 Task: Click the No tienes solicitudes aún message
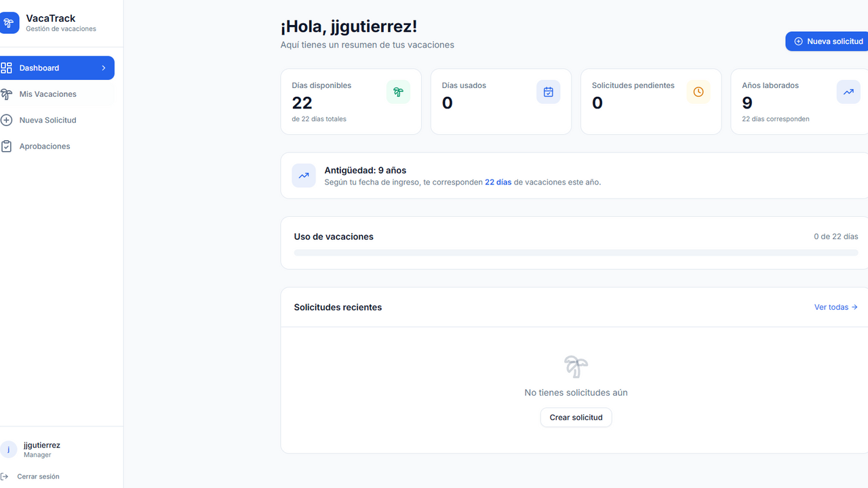(576, 392)
